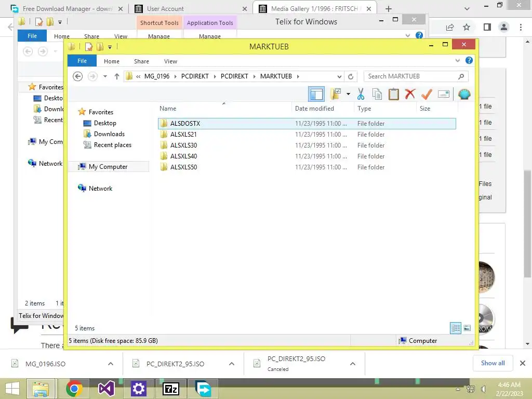Click the Search MARKTUEB field
Image resolution: width=532 pixels, height=399 pixels.
[x=416, y=76]
